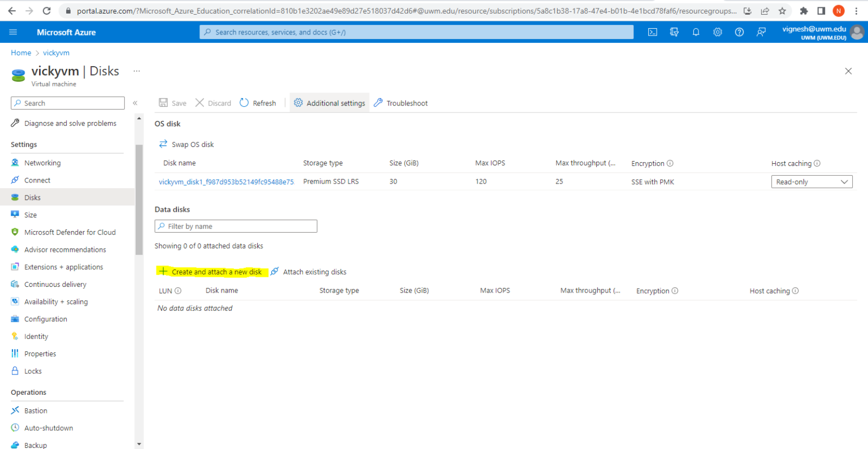Viewport: 868px width, 449px height.
Task: Open Cloud Shell icon in top bar
Action: (x=652, y=32)
